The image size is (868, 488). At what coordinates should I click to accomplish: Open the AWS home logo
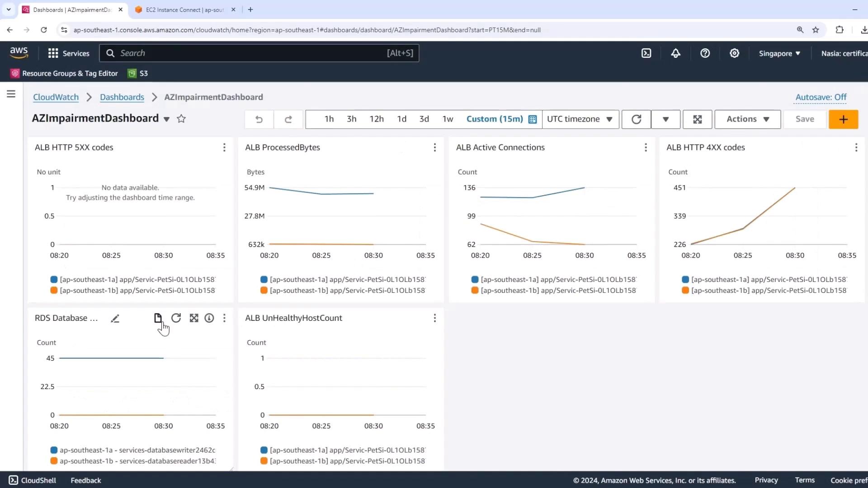tap(19, 53)
